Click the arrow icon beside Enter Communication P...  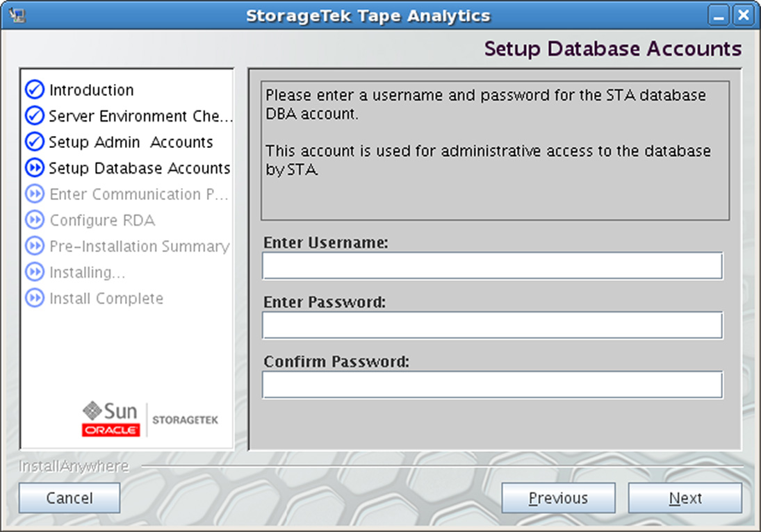tap(35, 194)
